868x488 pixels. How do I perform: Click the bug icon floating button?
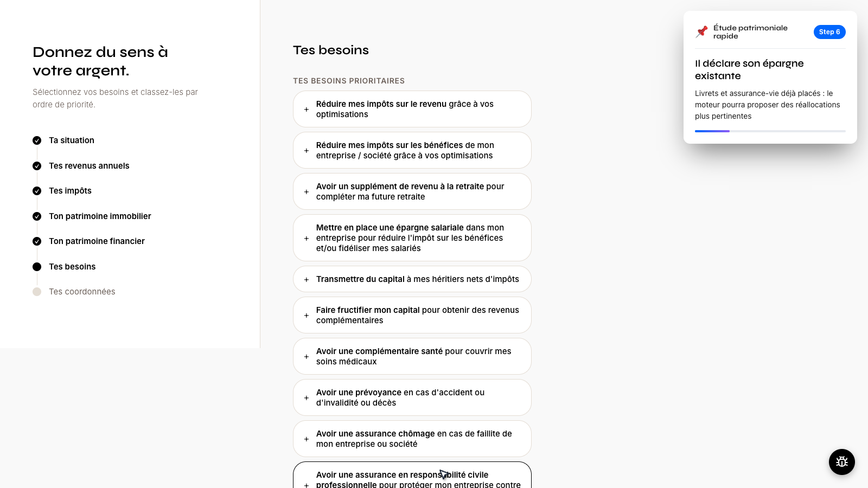pos(842,462)
